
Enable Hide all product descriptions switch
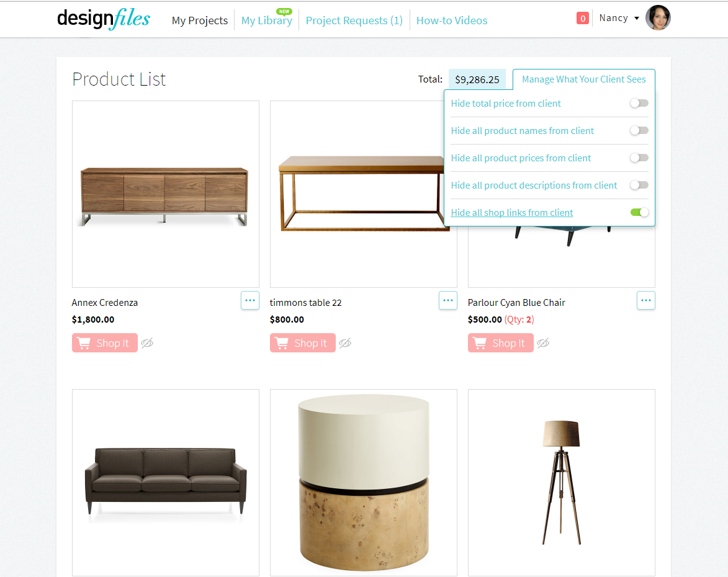coord(639,186)
